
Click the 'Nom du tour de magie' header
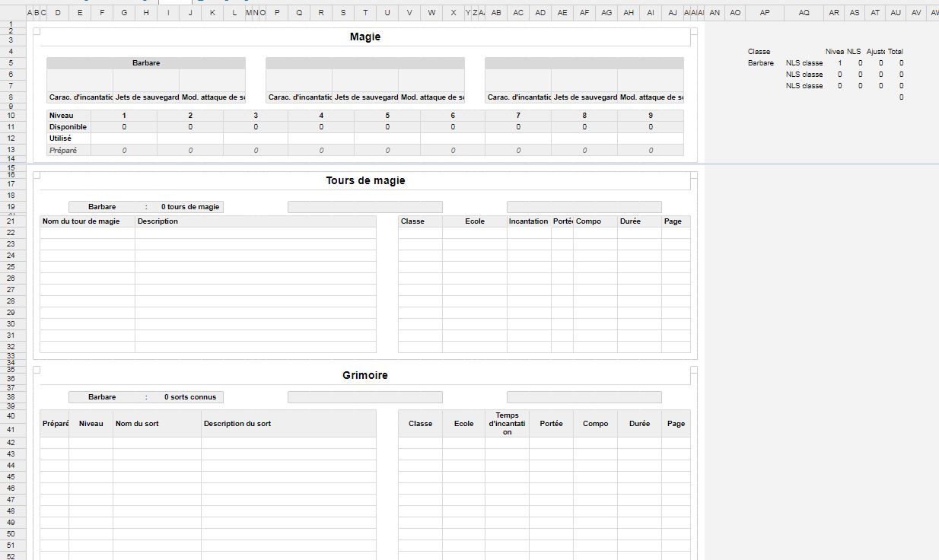click(88, 221)
